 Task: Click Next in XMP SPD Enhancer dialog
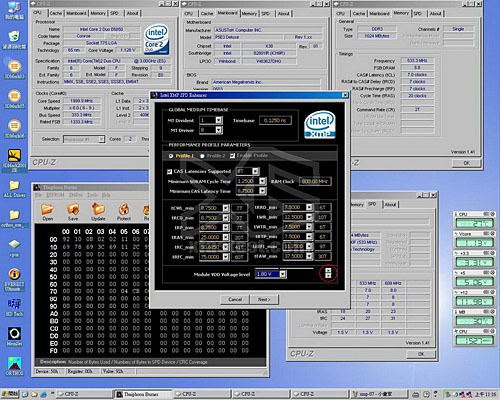tap(264, 299)
